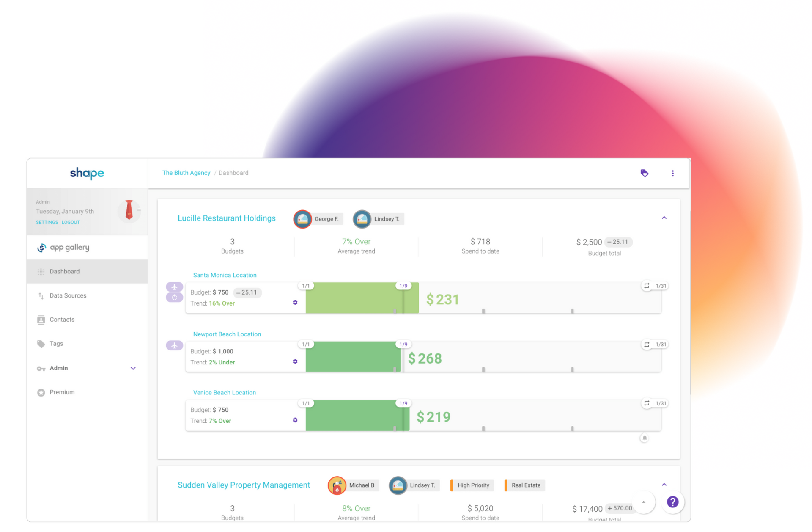Click Santa Monica -25.11 adjustment badge
This screenshot has width=812, height=532.
[x=247, y=292]
